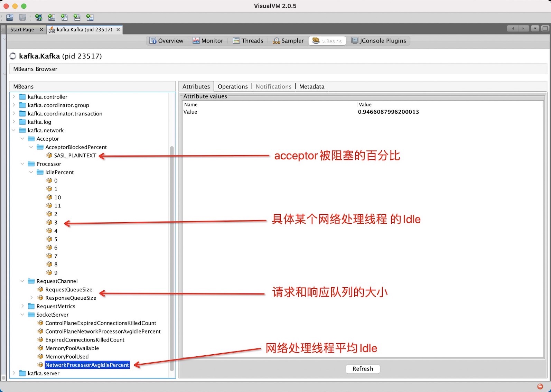The image size is (551, 392).
Task: Open the document list dropdown arrow
Action: click(x=535, y=29)
